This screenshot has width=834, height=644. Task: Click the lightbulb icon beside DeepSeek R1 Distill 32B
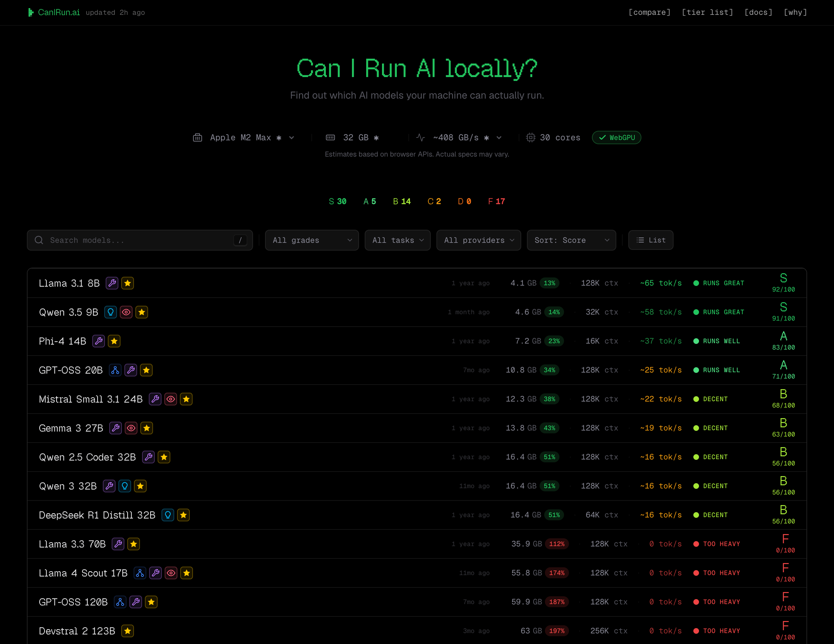point(168,515)
